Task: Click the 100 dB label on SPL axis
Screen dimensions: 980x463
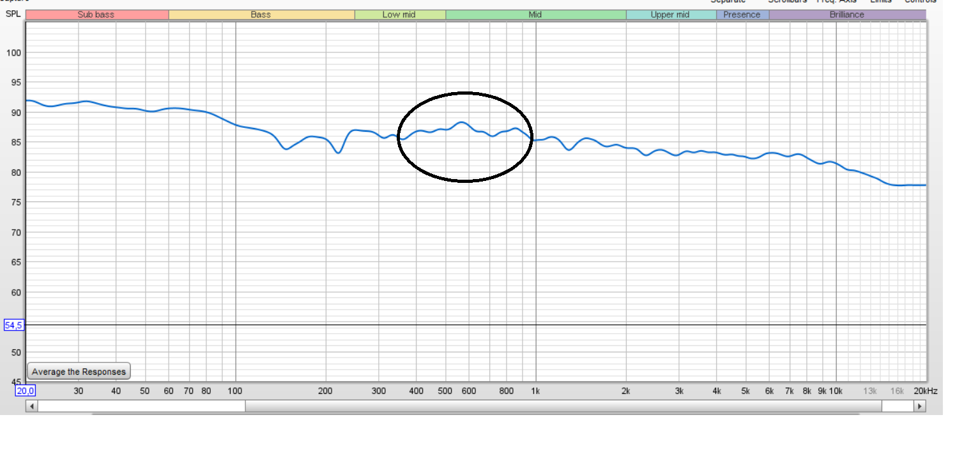Action: coord(13,52)
